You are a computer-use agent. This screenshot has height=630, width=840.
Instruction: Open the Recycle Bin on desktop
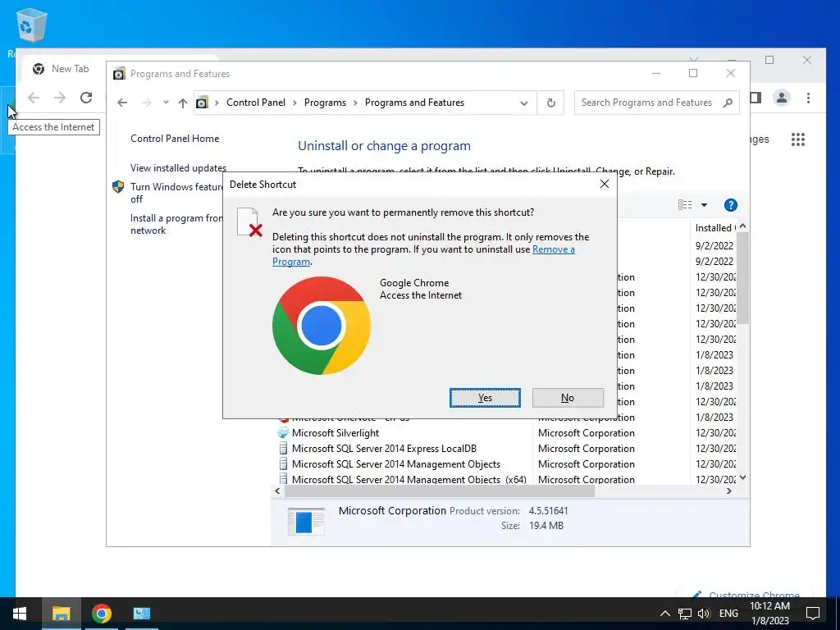click(31, 25)
